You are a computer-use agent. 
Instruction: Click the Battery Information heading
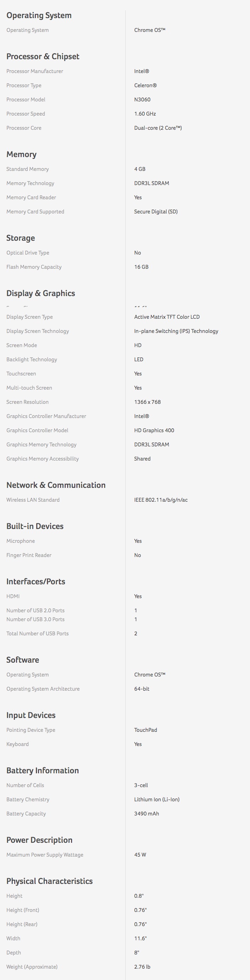42,770
